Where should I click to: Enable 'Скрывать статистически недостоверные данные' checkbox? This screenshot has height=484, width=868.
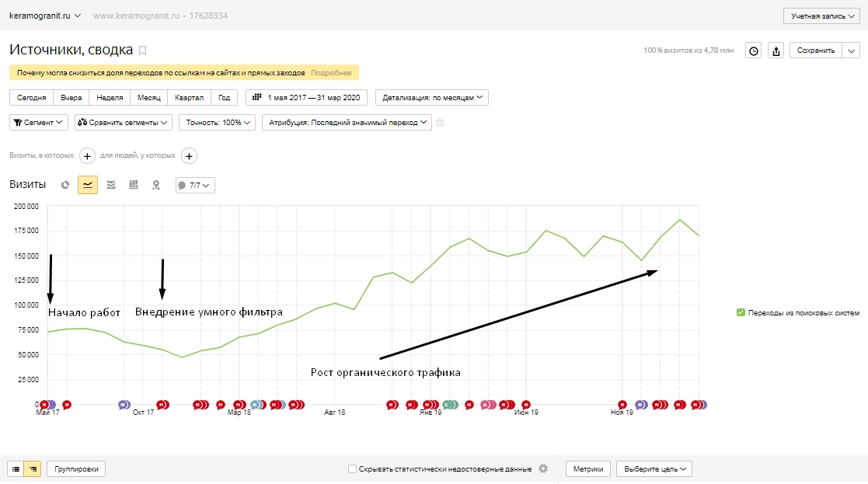coord(352,469)
